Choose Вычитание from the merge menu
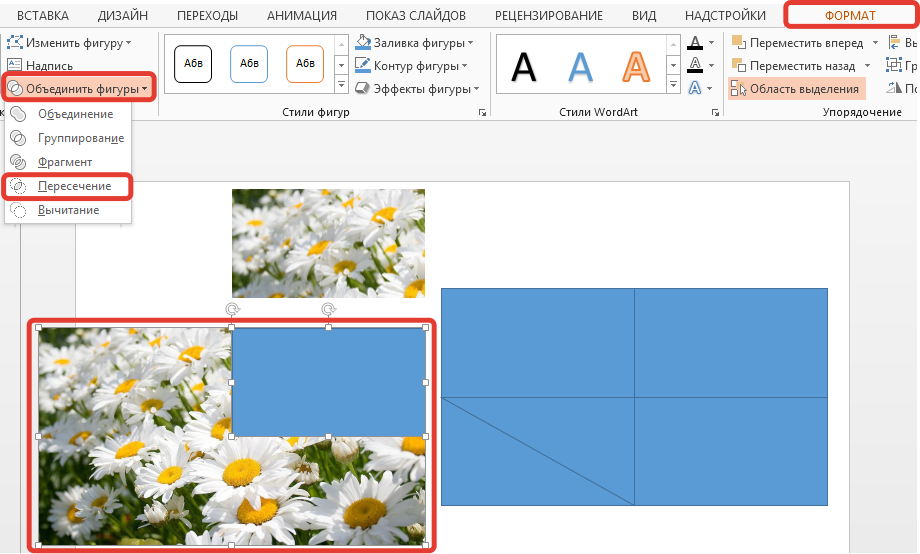The image size is (920, 554). coord(68,210)
